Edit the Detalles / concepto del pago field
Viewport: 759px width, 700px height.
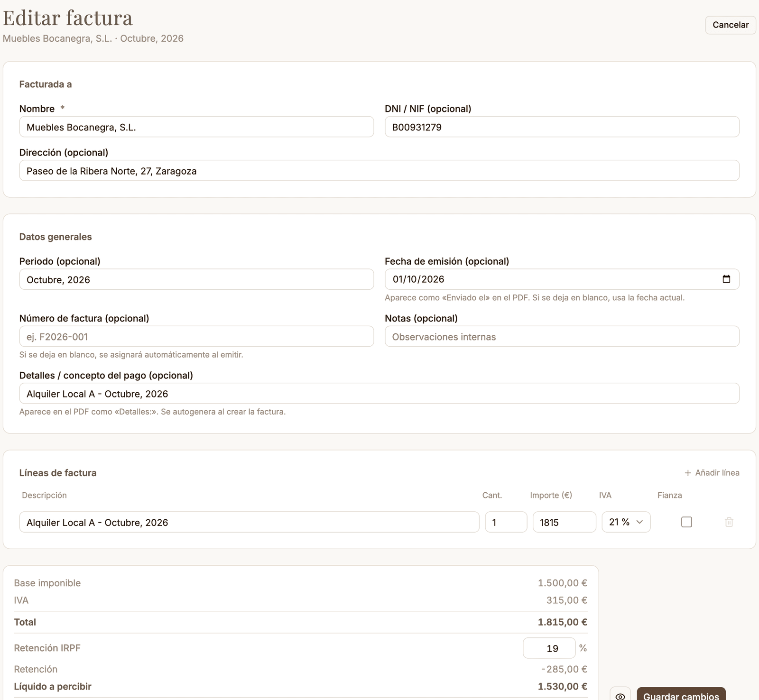pos(379,394)
